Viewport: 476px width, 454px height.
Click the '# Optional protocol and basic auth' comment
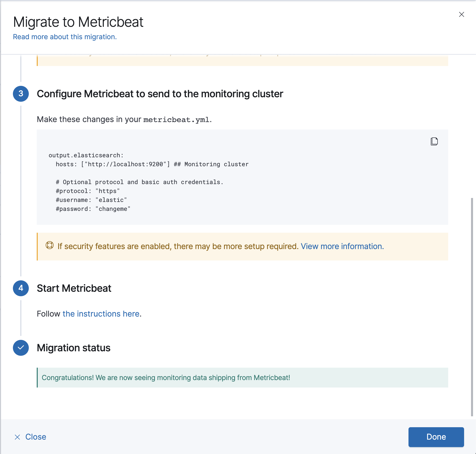139,182
